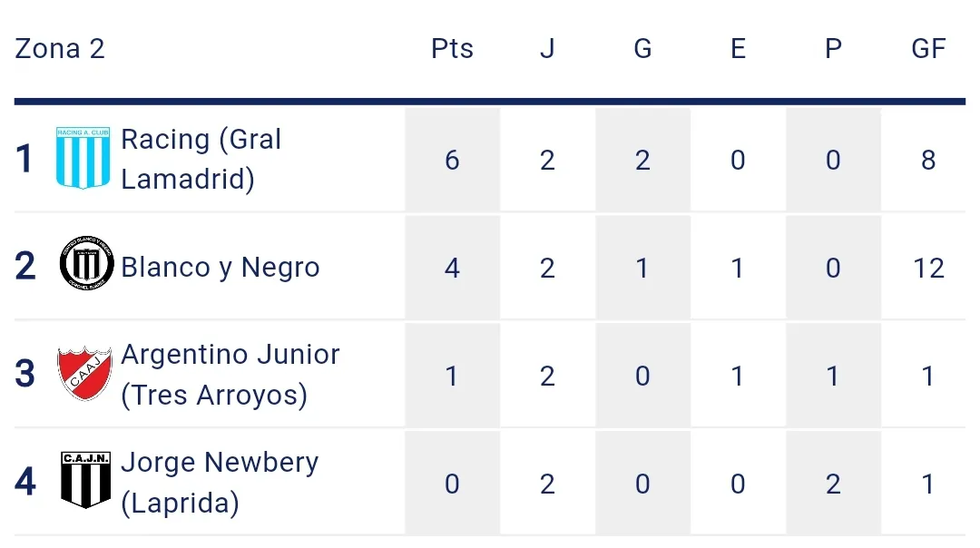Screen dimensions: 980x548
Task: Select the E draws column header
Action: 738,49
